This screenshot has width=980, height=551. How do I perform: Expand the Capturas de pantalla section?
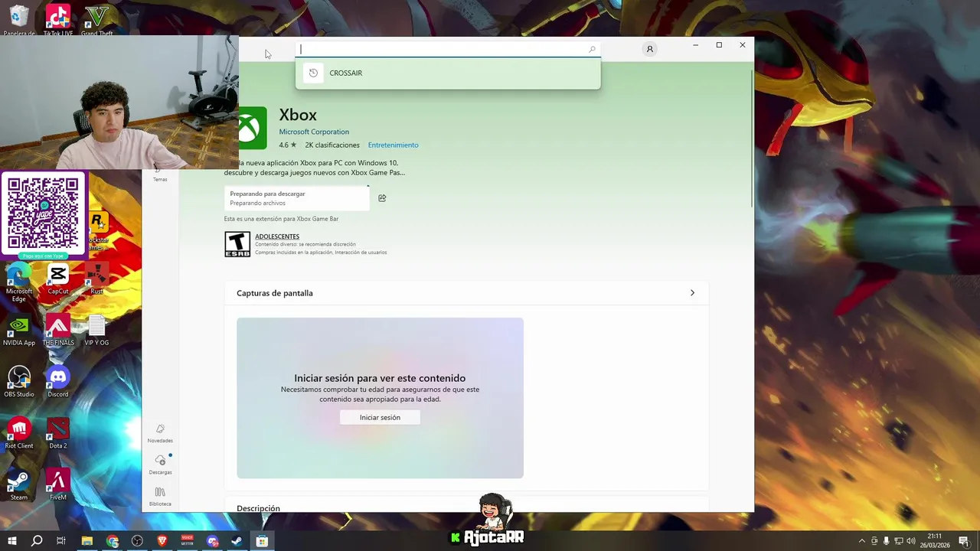[x=692, y=293]
